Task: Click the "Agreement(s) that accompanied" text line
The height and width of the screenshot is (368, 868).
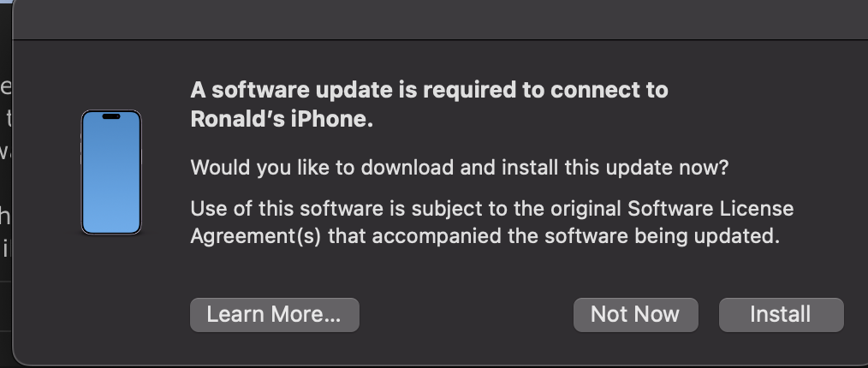Action: (x=485, y=236)
